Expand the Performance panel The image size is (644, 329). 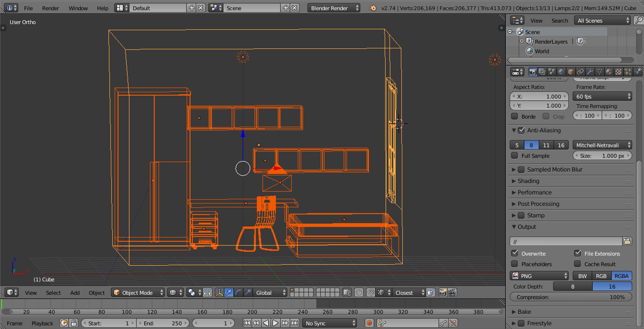point(534,192)
